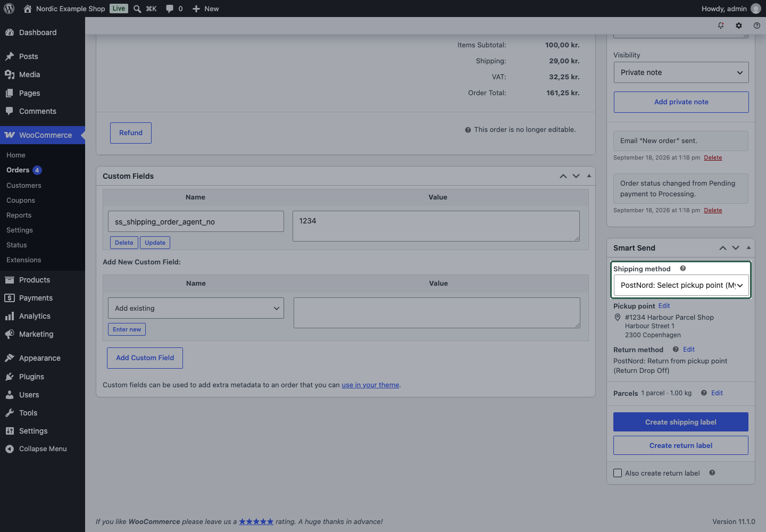Viewport: 766px width, 532px height.
Task: Click the Create shipping label button
Action: click(681, 422)
